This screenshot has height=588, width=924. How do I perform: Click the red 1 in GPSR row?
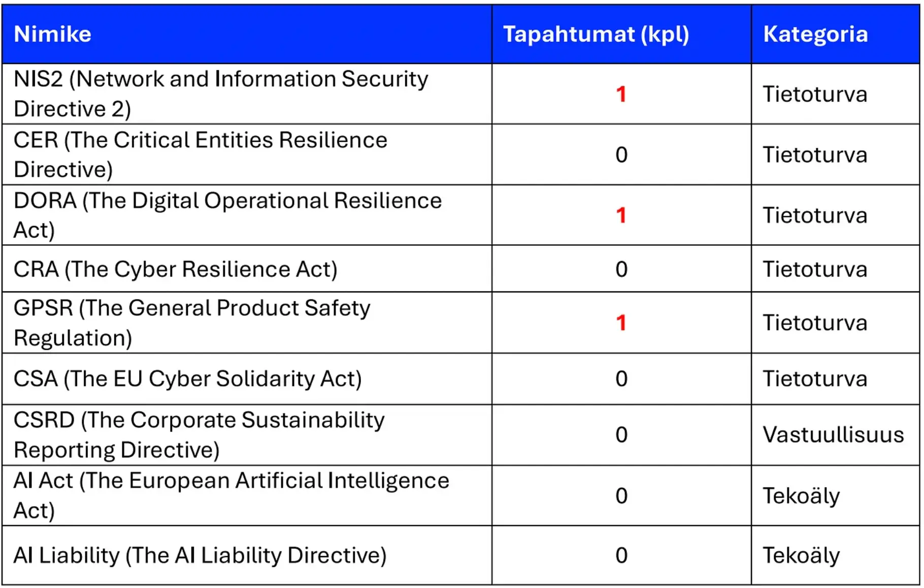[621, 323]
